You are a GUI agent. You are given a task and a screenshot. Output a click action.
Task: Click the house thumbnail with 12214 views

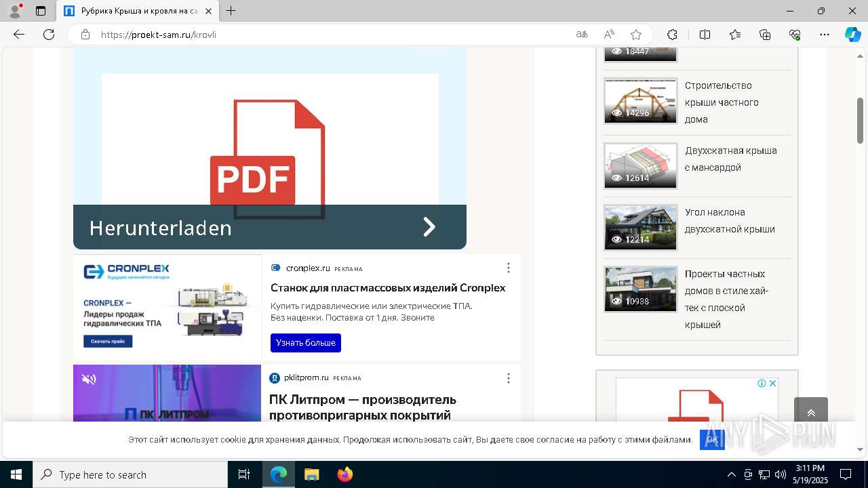[641, 227]
